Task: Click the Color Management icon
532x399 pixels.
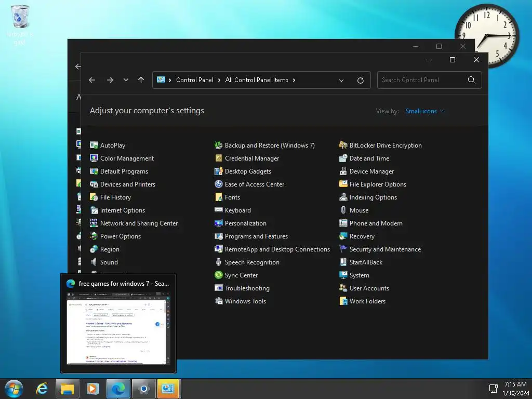Action: 94,158
